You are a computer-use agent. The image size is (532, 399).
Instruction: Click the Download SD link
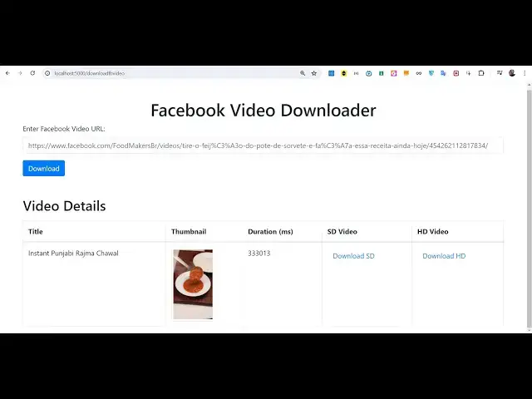click(x=353, y=256)
